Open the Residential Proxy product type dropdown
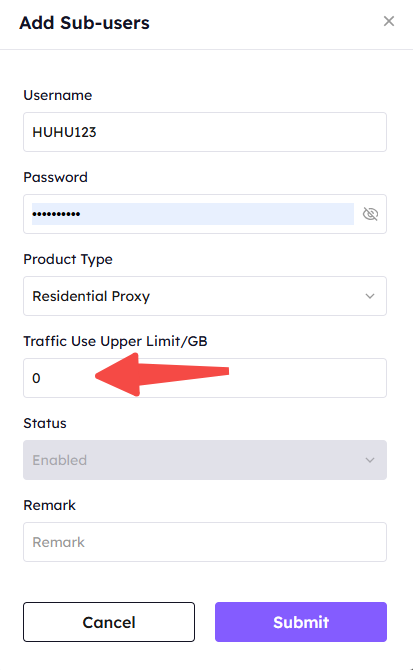Image resolution: width=413 pixels, height=670 pixels. pyautogui.click(x=205, y=296)
